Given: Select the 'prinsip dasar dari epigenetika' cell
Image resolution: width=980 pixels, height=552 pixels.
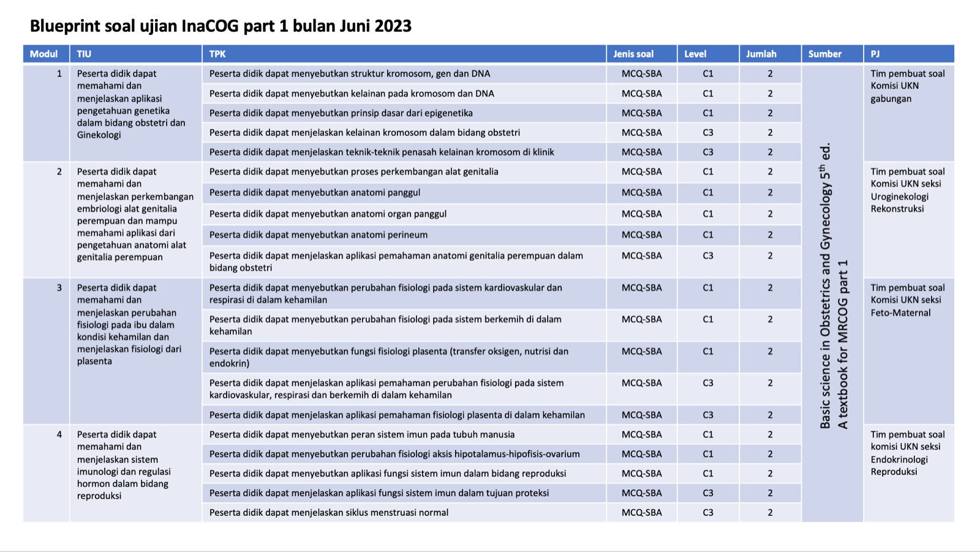Looking at the screenshot, I should click(341, 113).
